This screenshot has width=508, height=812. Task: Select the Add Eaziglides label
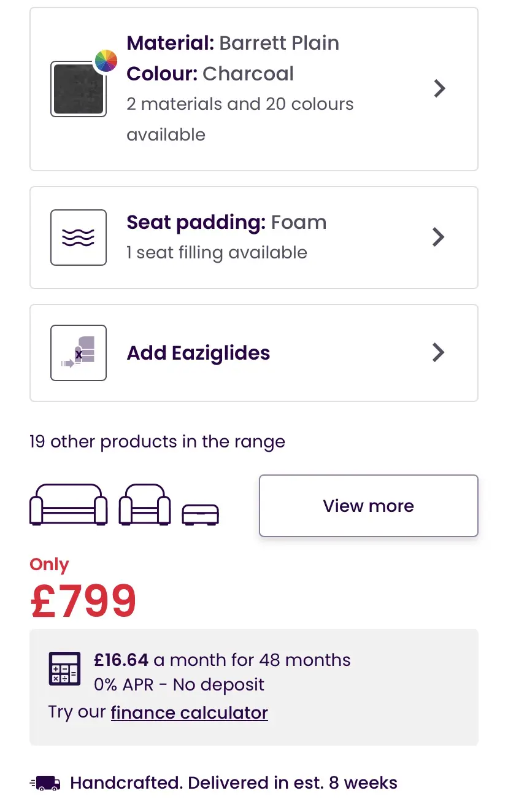pyautogui.click(x=198, y=353)
